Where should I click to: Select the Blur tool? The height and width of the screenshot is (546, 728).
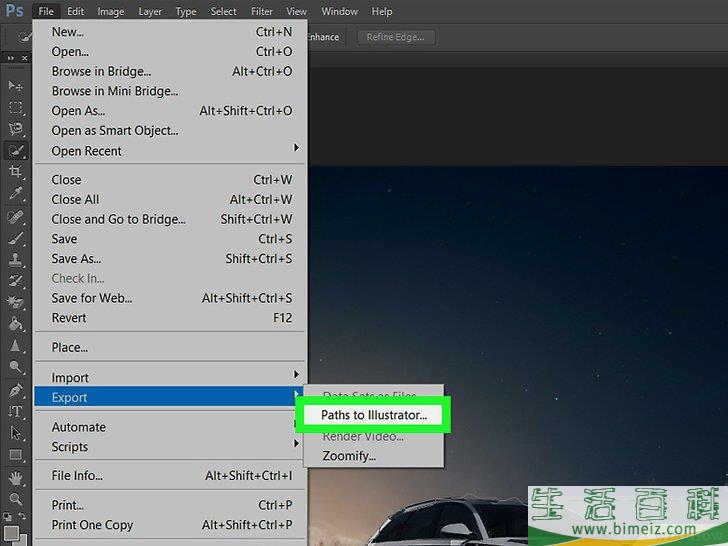[15, 345]
